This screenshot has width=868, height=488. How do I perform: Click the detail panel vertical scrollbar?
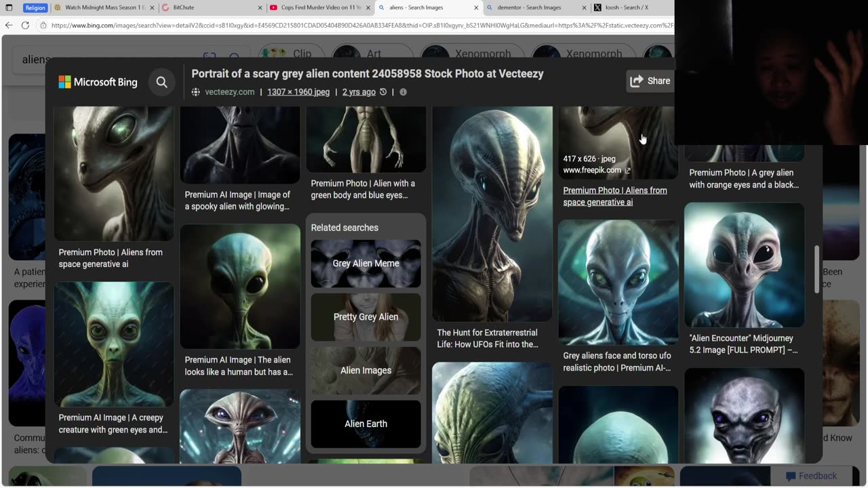(x=816, y=269)
